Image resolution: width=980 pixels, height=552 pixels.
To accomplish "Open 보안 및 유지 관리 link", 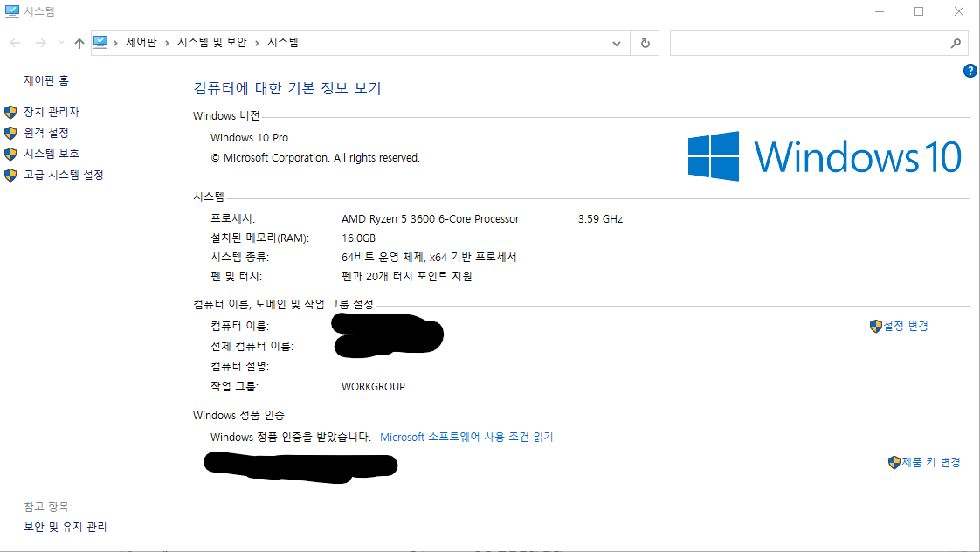I will tap(65, 527).
